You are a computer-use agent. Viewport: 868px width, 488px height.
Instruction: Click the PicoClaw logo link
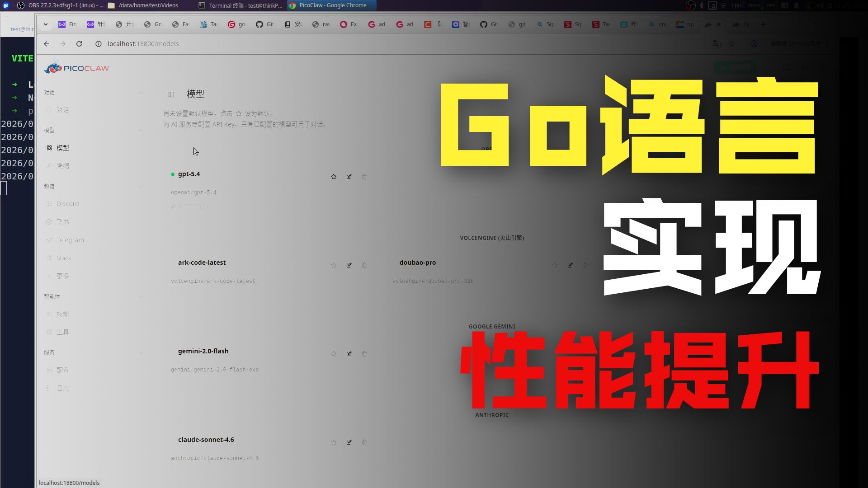[x=77, y=68]
